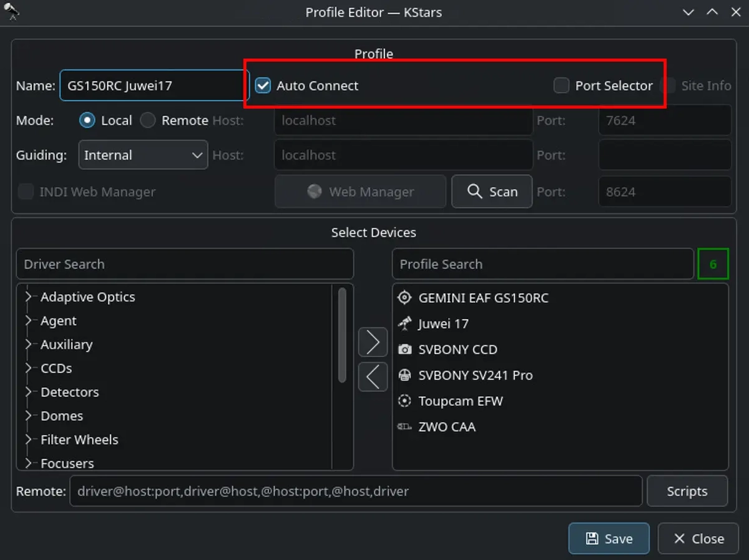Viewport: 749px width, 560px height.
Task: Click the focuser icon beside GEMINI EAF GS150RC
Action: pos(404,298)
